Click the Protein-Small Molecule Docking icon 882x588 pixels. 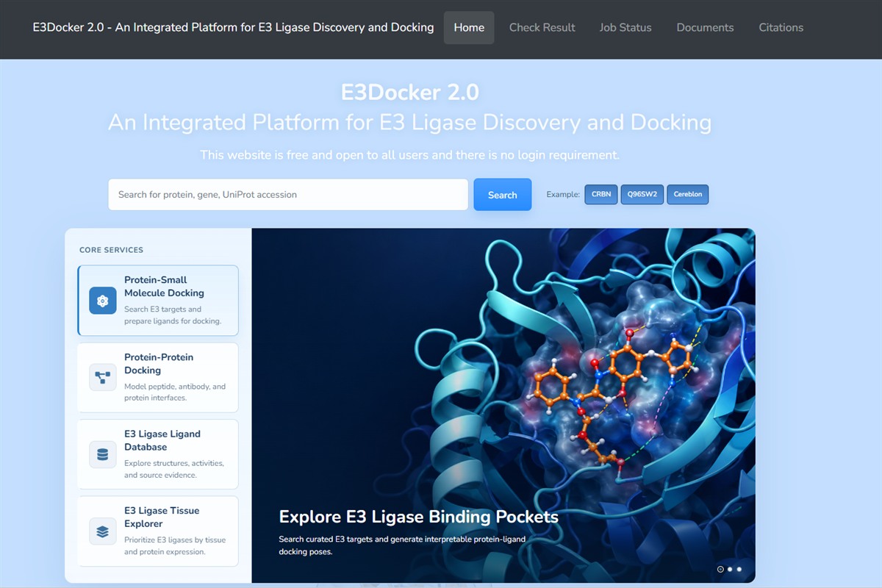tap(103, 301)
